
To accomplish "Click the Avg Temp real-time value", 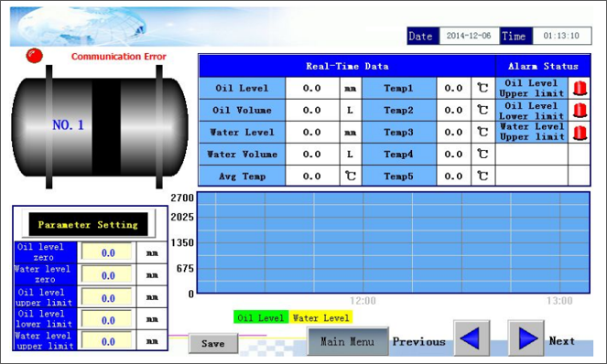I will 312,177.
